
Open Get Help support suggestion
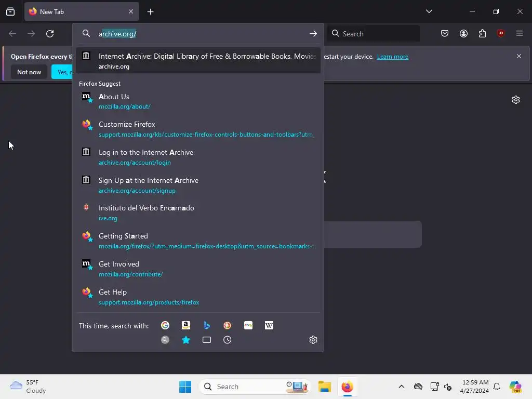198,297
